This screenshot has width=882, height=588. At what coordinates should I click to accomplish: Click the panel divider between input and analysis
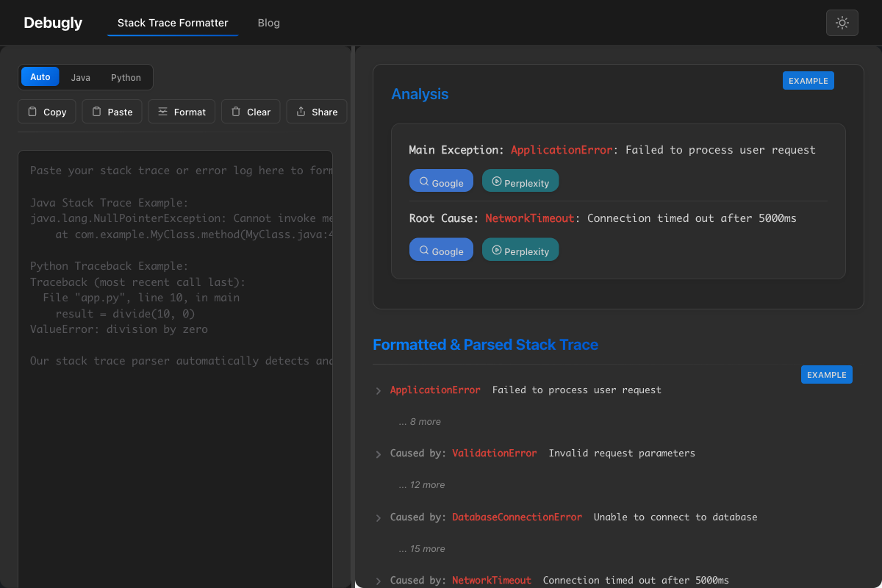[354, 317]
